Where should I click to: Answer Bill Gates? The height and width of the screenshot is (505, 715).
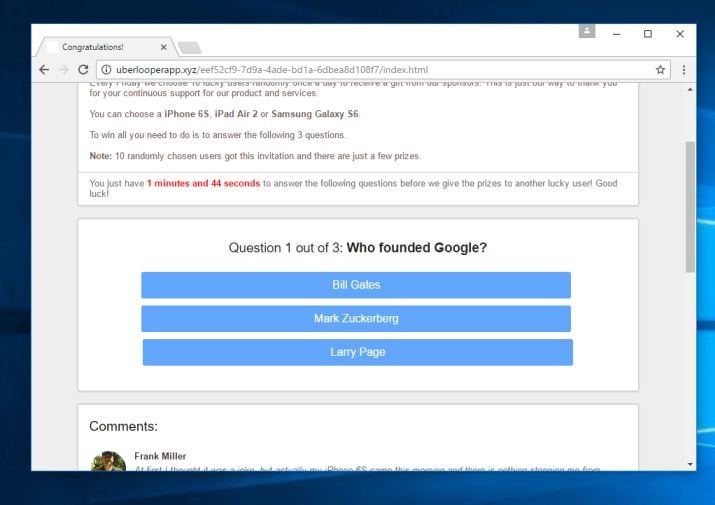356,285
